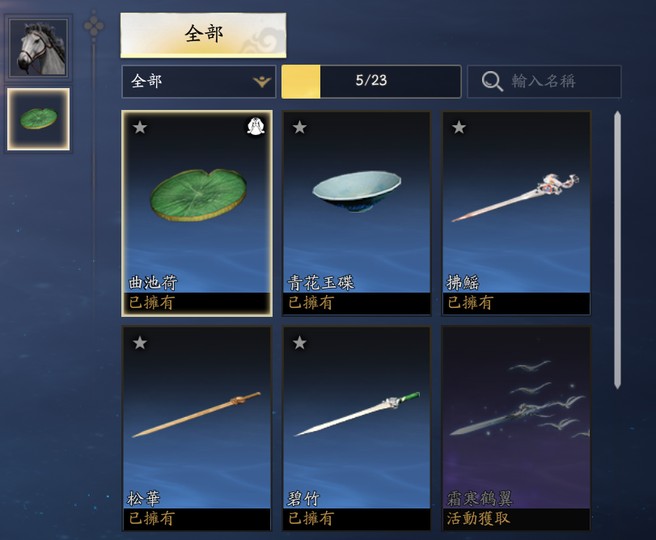Click the search magnifier icon
Viewport: 656px width, 540px height.
pyautogui.click(x=492, y=82)
